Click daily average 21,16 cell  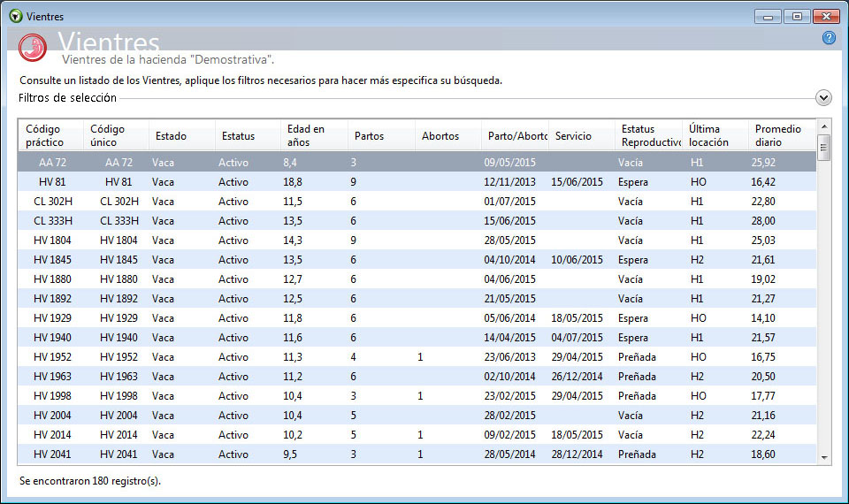pos(763,416)
